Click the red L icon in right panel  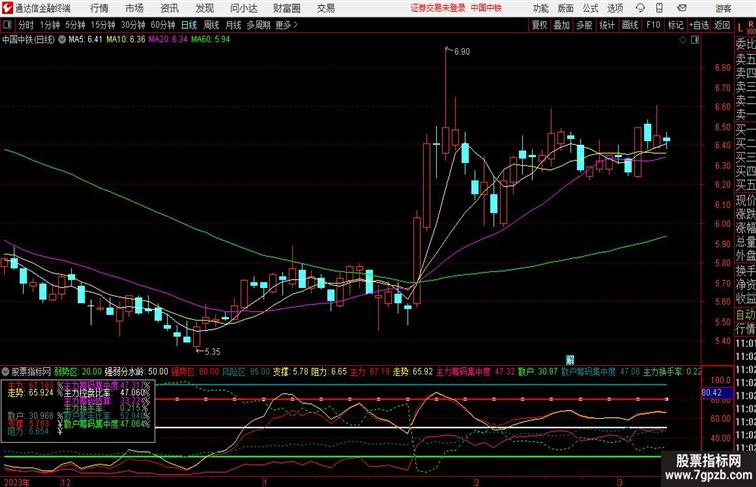[740, 28]
